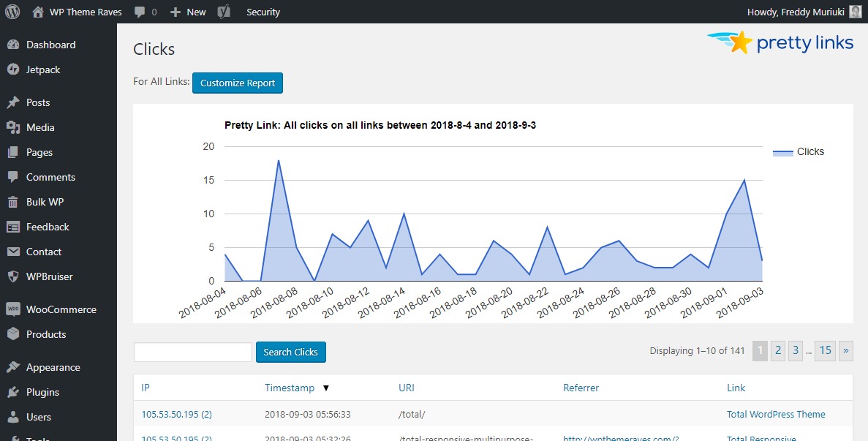Click the chart peak near 2018-08-07

tap(279, 160)
